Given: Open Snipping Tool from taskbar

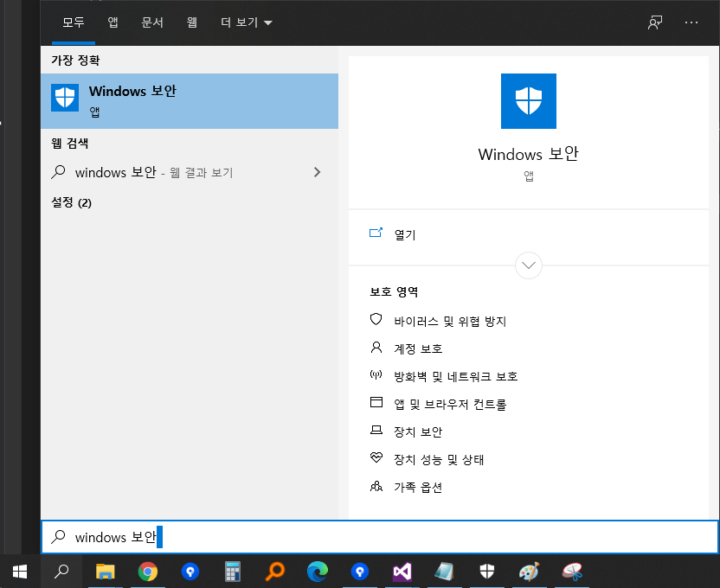Looking at the screenshot, I should [572, 572].
